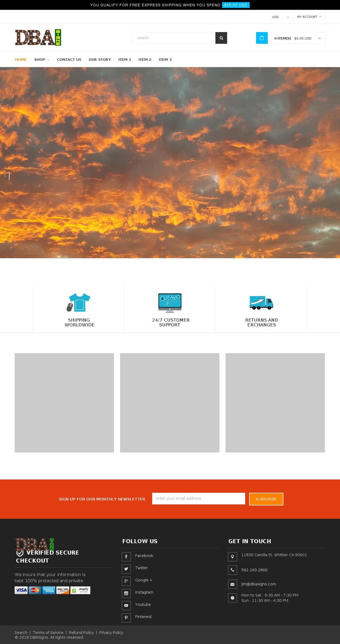This screenshot has height=644, width=340.
Task: Advance to next slide arrow
Action: click(333, 176)
